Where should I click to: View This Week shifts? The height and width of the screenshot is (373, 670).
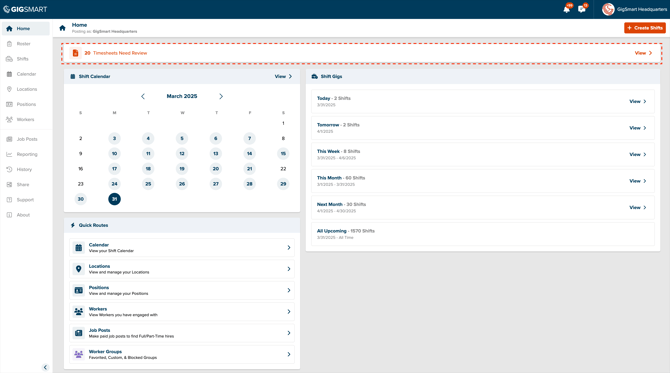pyautogui.click(x=638, y=154)
